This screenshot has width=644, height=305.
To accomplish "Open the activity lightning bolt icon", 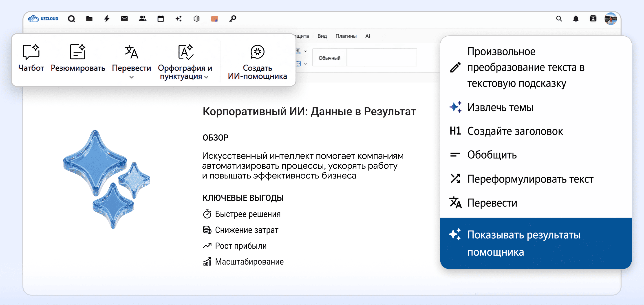I will point(107,19).
